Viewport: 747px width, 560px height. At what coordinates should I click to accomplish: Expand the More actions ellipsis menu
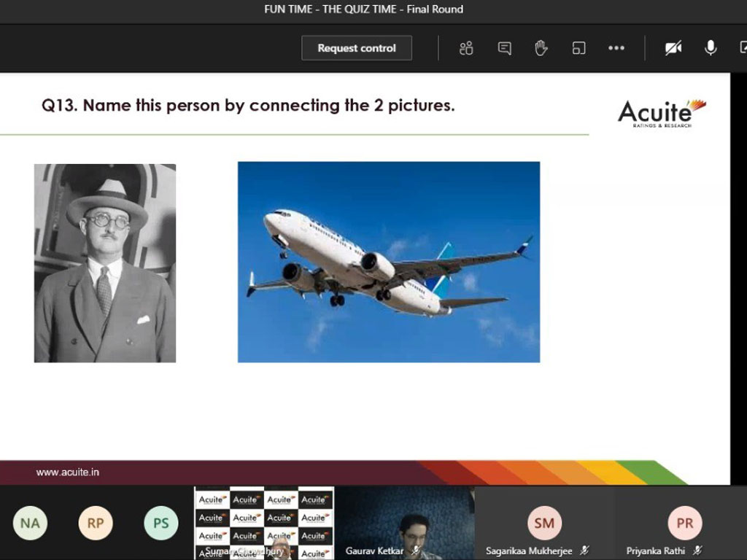[616, 48]
